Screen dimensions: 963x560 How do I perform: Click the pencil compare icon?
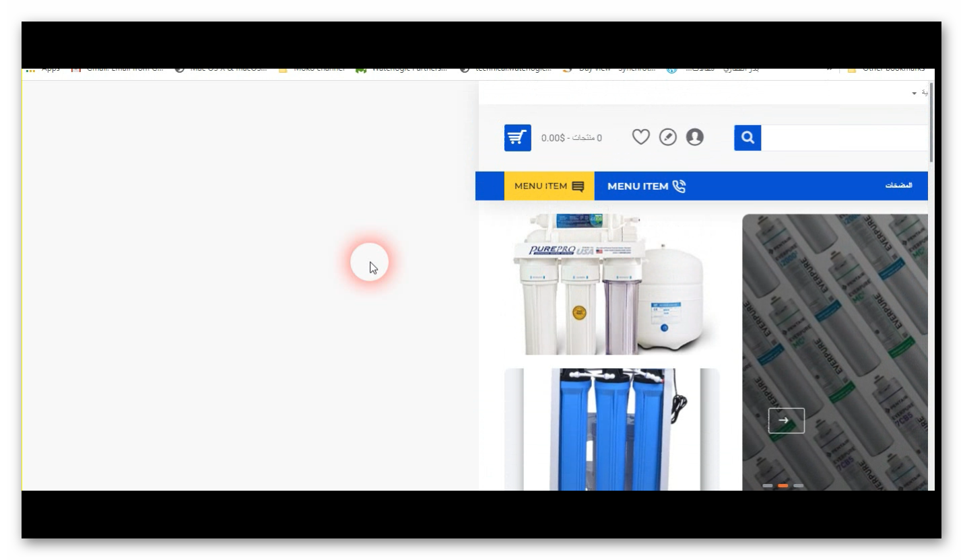point(667,137)
